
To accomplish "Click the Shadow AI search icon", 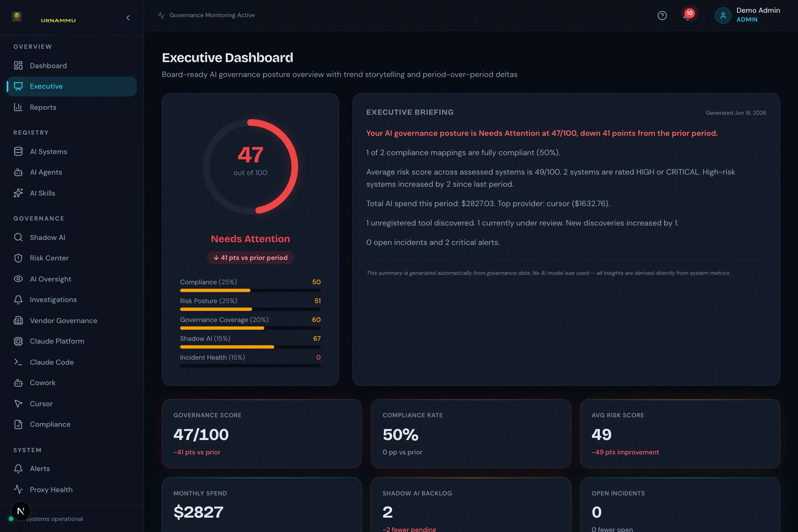I will tap(18, 237).
